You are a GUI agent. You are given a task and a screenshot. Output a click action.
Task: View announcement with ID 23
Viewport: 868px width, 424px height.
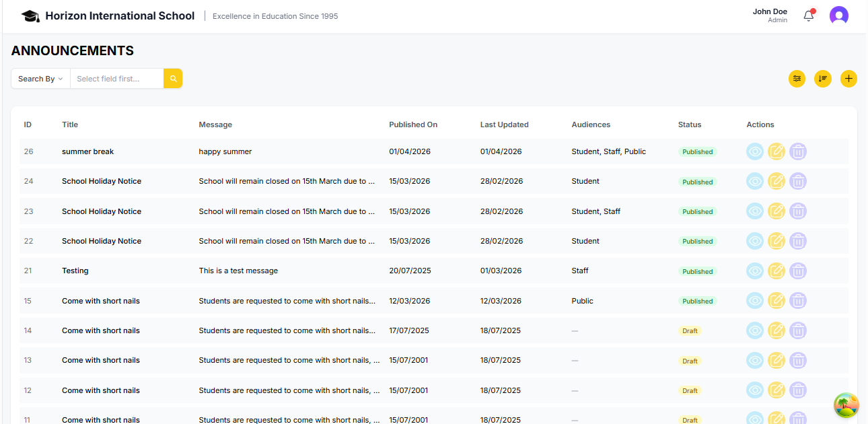coord(755,211)
